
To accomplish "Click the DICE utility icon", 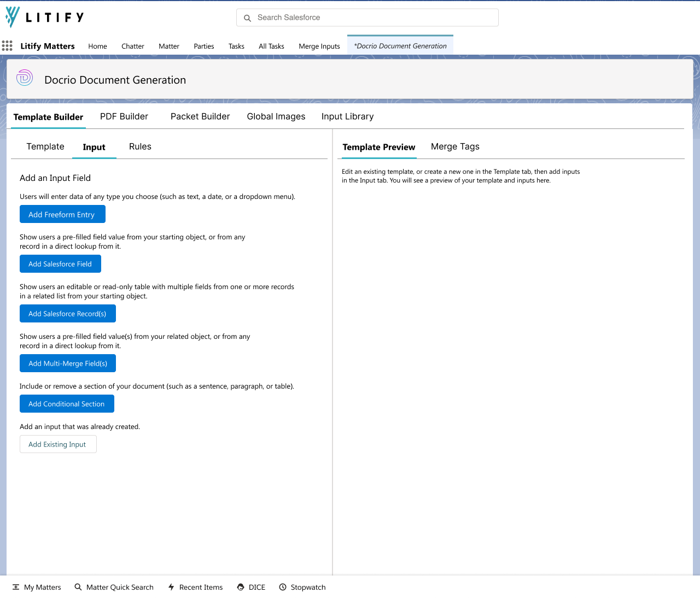I will [x=241, y=587].
